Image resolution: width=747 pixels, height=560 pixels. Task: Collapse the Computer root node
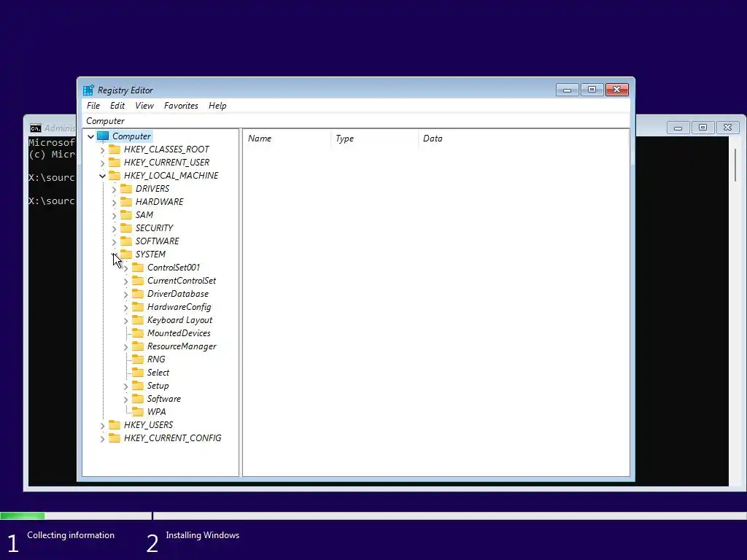90,136
